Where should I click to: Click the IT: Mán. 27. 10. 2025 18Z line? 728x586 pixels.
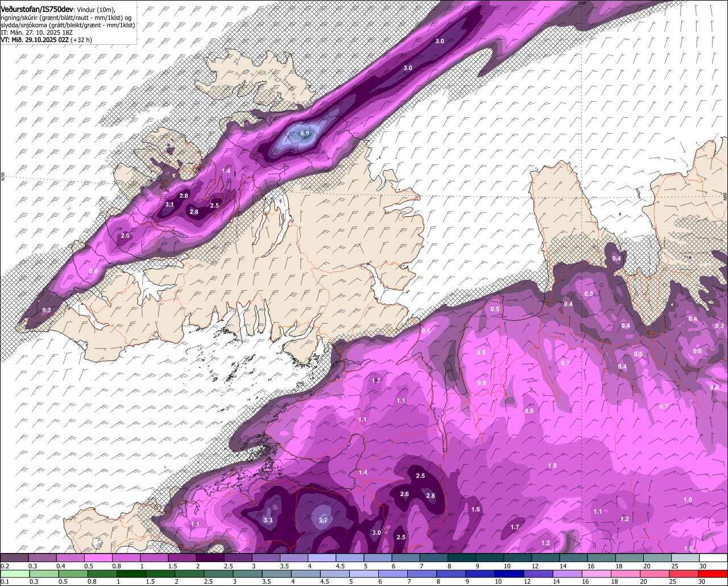36,32
